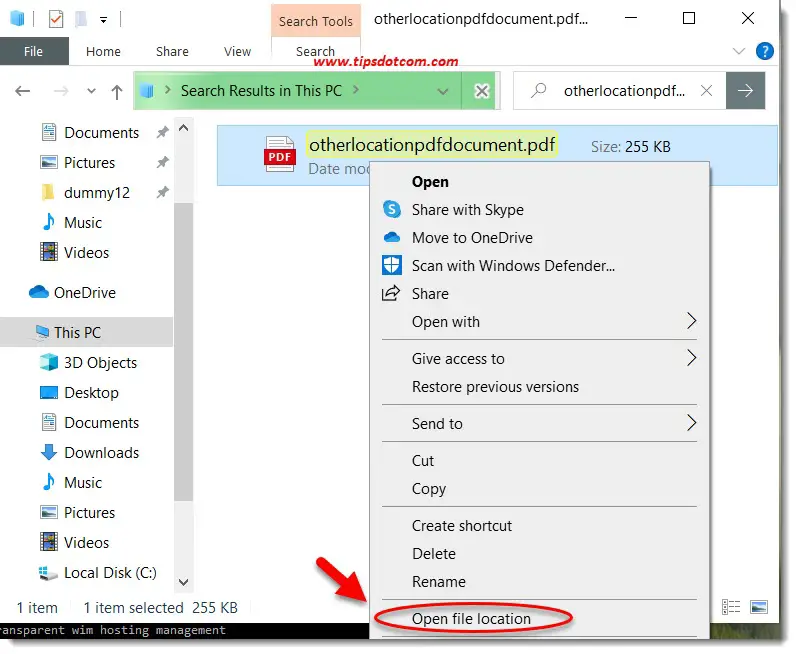The image size is (796, 654).
Task: Switch to the Share ribbon tab
Action: coord(172,51)
